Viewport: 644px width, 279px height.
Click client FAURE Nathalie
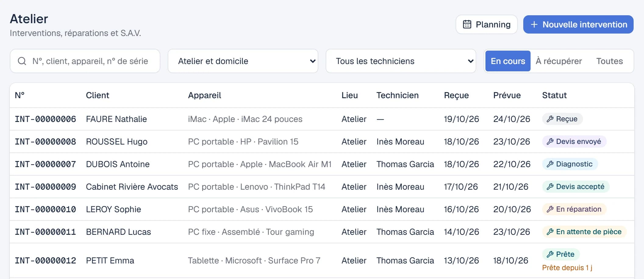click(116, 119)
